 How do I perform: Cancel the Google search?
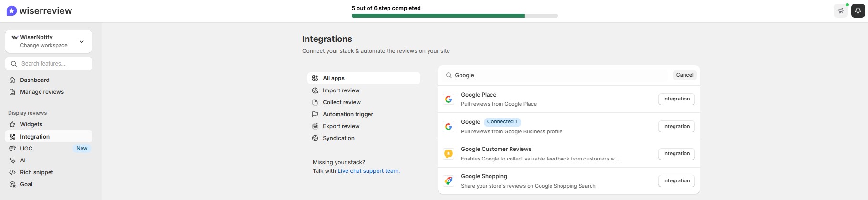(x=684, y=75)
